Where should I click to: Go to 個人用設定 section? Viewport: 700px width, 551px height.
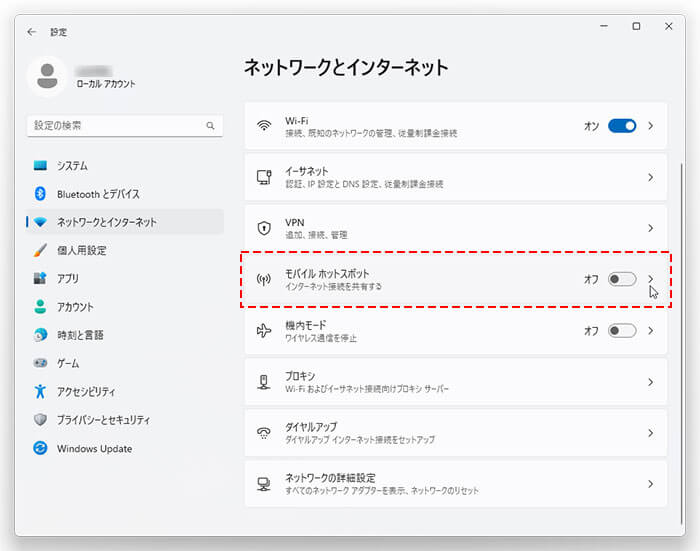click(x=125, y=250)
